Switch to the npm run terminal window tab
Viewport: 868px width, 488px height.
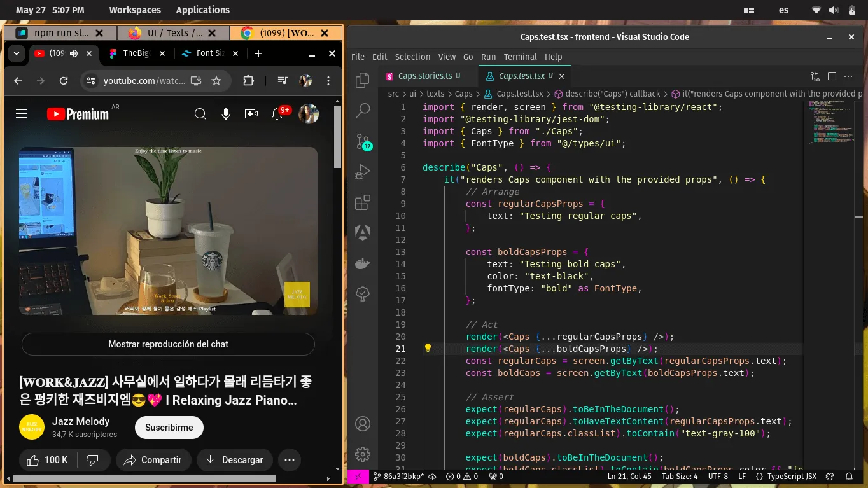(60, 33)
